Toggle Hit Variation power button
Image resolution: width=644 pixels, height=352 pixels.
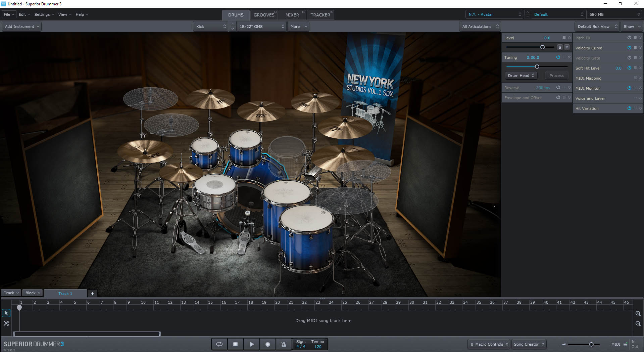click(x=629, y=108)
